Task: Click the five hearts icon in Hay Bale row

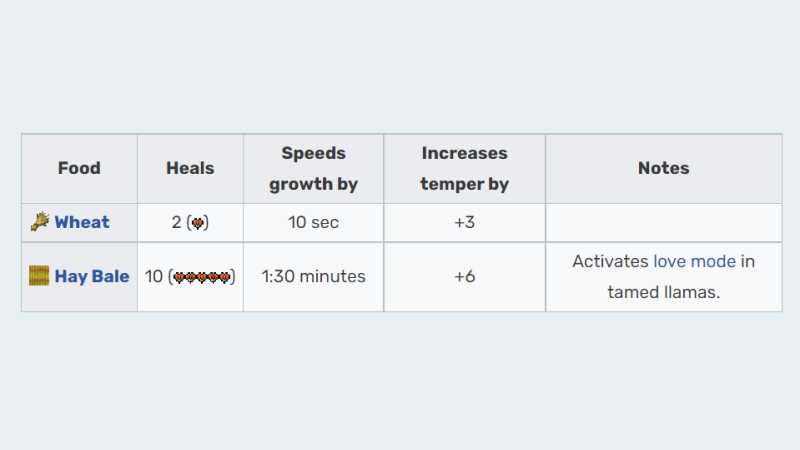Action: pos(202,277)
